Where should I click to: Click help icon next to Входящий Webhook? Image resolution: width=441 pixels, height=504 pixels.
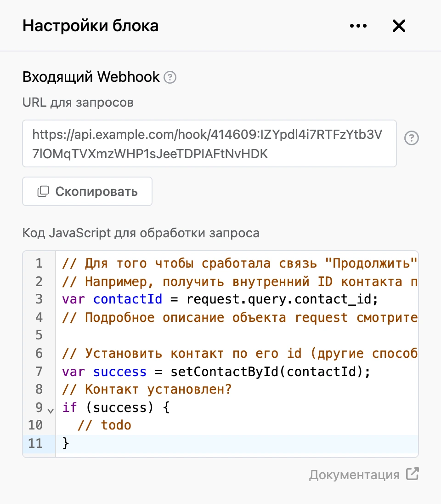click(x=170, y=77)
